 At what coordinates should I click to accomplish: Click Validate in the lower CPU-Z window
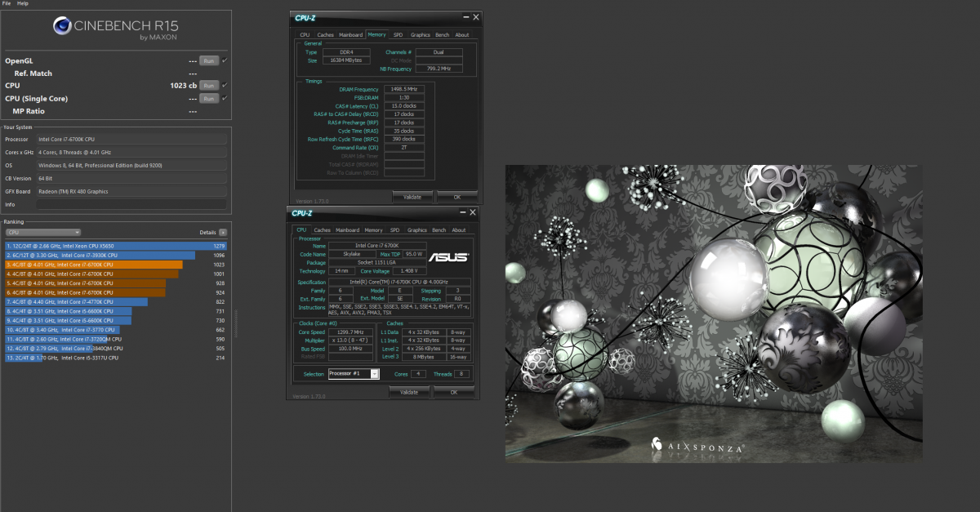click(409, 392)
